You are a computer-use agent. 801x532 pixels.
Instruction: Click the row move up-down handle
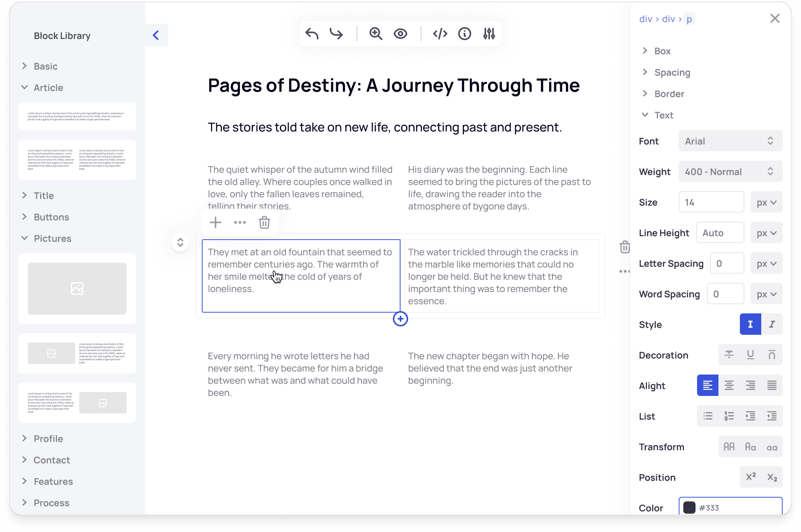pyautogui.click(x=180, y=242)
